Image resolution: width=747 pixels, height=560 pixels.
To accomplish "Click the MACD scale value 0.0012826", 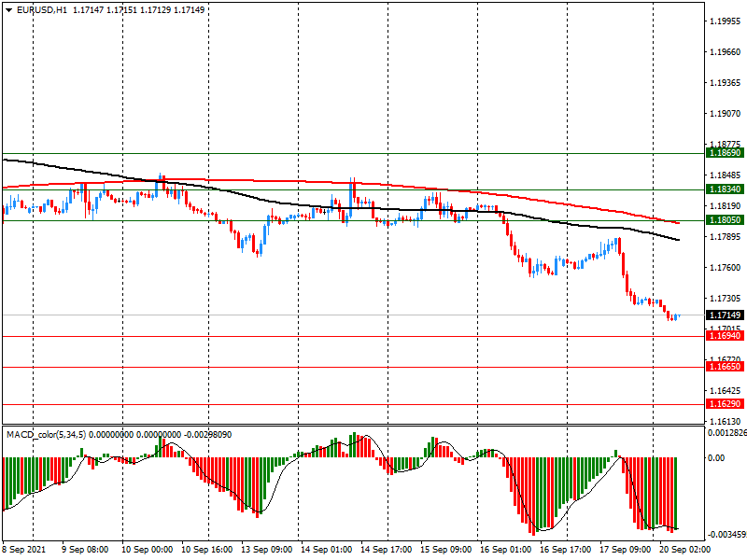I will coord(727,433).
